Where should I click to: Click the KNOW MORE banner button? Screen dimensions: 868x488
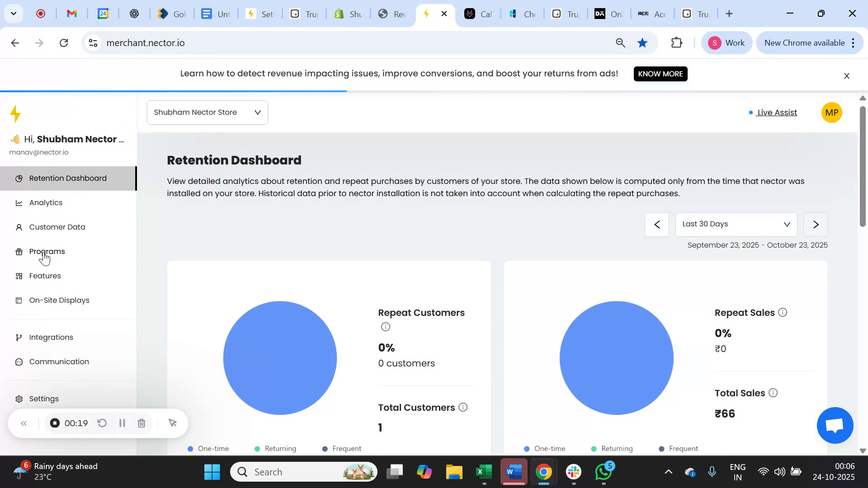click(x=660, y=74)
